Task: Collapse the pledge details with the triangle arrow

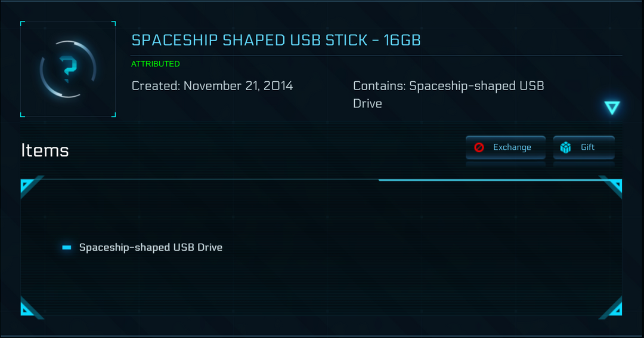Action: 612,107
